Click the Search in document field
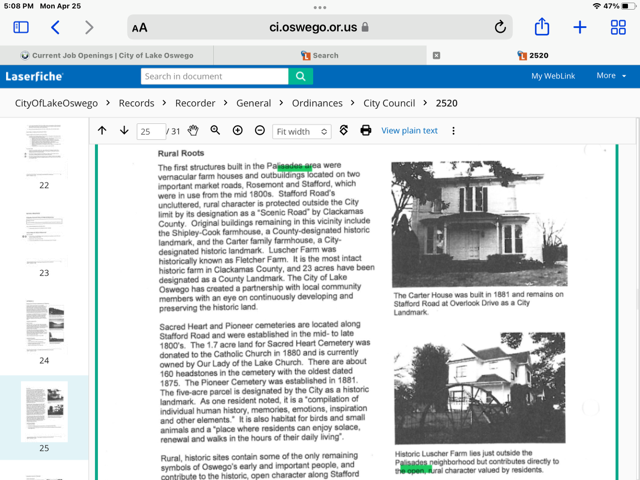The image size is (640, 480). 214,76
